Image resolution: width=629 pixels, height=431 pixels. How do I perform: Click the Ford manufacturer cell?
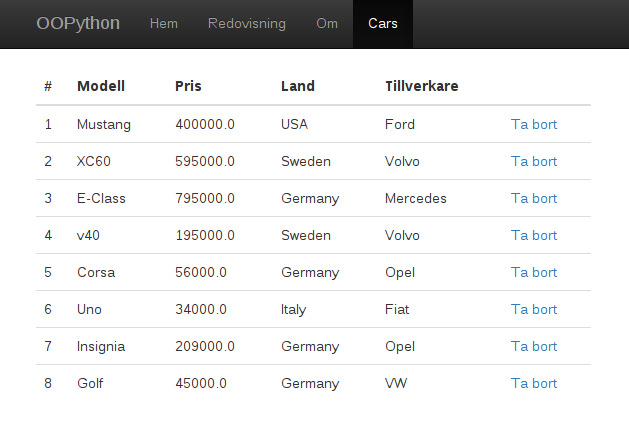400,124
